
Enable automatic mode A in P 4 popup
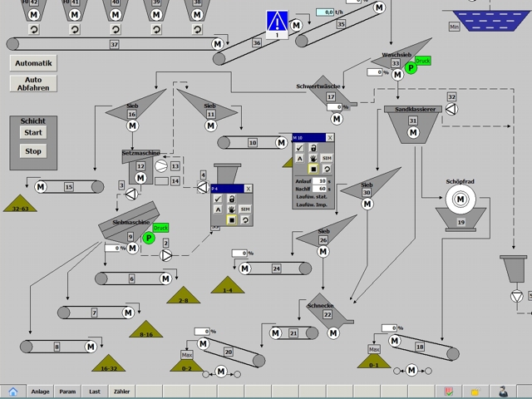pos(218,209)
